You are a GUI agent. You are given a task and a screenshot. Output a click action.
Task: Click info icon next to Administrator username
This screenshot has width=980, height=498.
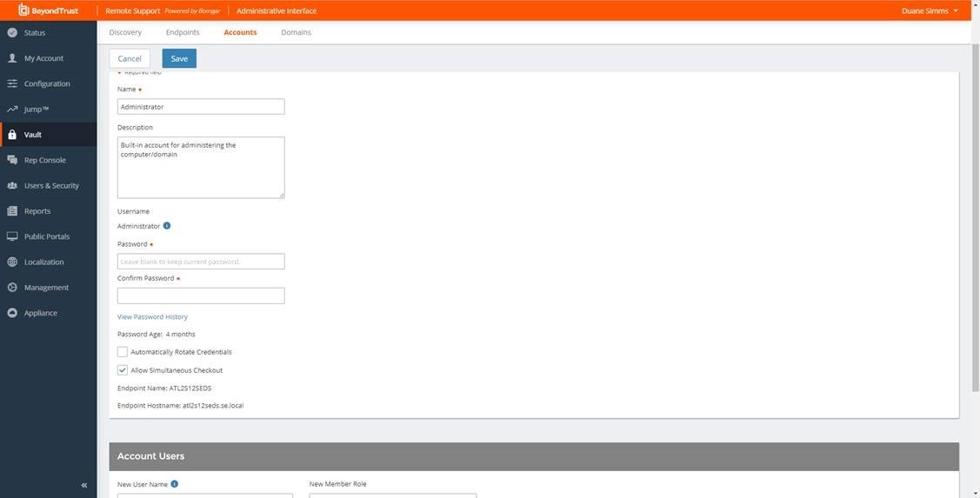point(167,226)
